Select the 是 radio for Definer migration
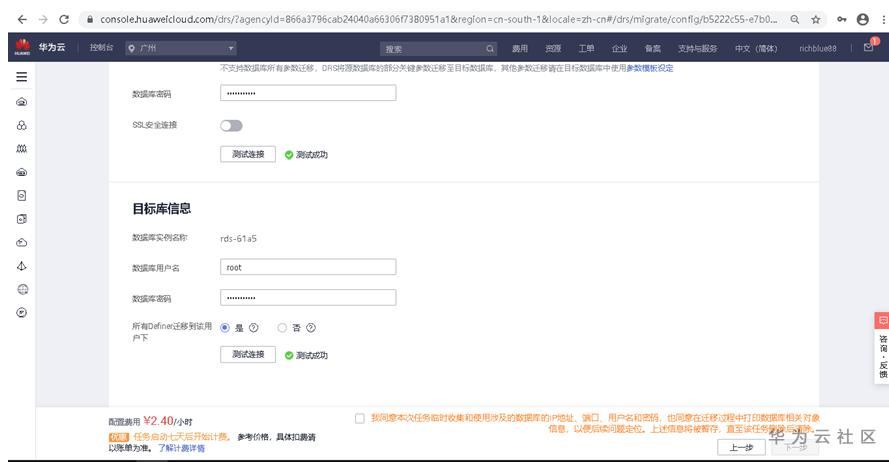 pyautogui.click(x=225, y=328)
